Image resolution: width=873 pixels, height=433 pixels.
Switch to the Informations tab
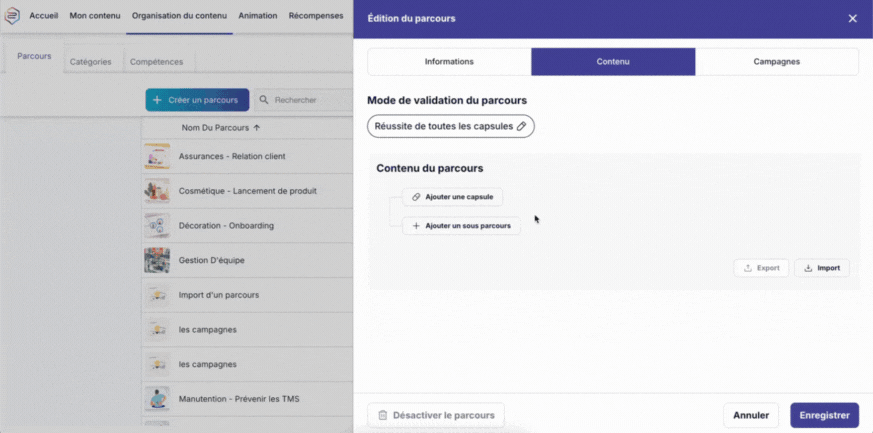449,62
